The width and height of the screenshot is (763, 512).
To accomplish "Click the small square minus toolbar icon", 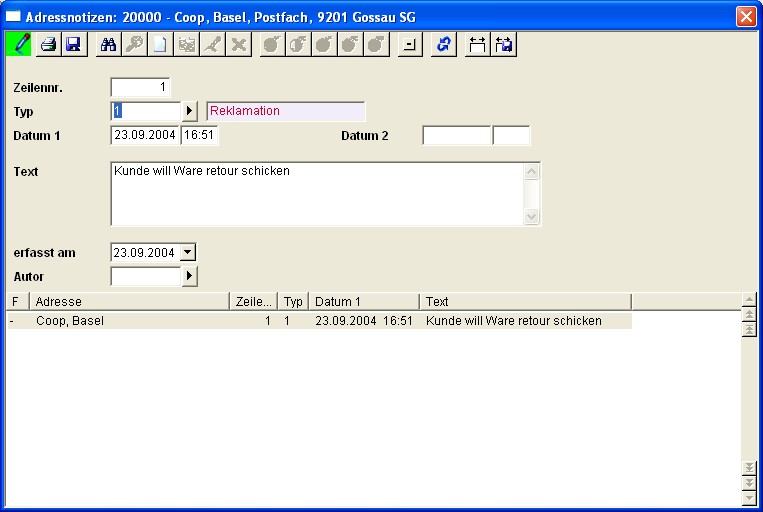I will click(410, 44).
